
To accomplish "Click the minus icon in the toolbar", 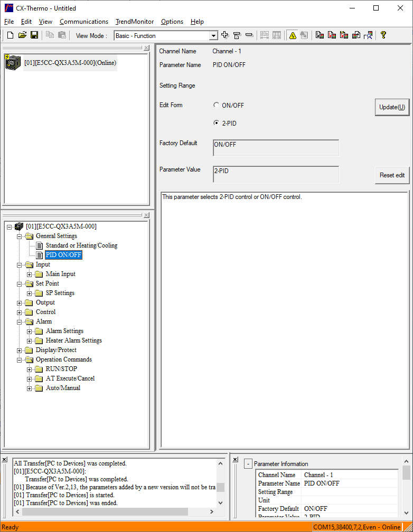I will [x=249, y=35].
